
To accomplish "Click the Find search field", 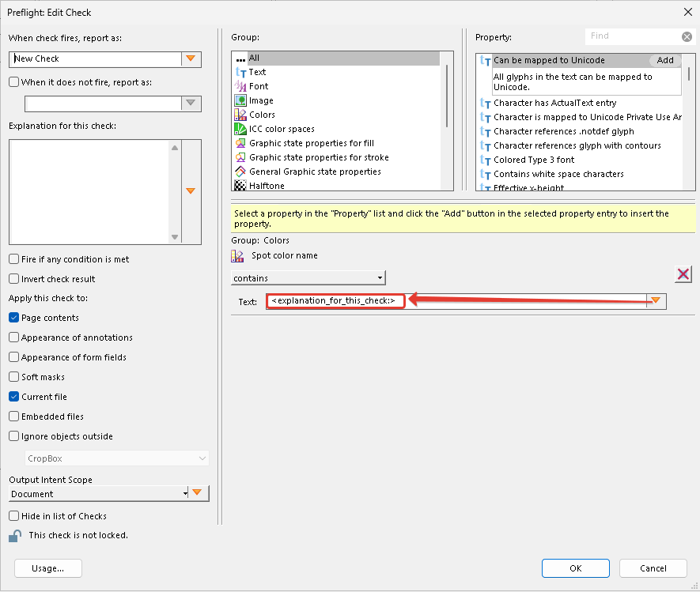I will (634, 36).
